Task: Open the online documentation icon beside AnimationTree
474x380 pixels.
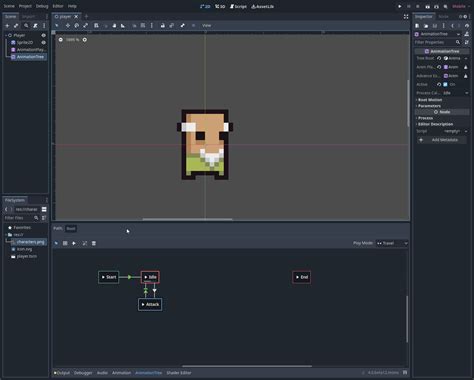Action: tap(467, 34)
